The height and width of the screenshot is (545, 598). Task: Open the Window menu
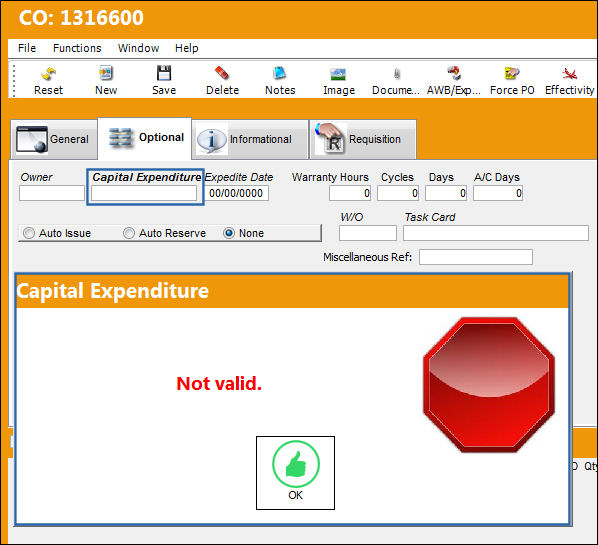pyautogui.click(x=138, y=48)
